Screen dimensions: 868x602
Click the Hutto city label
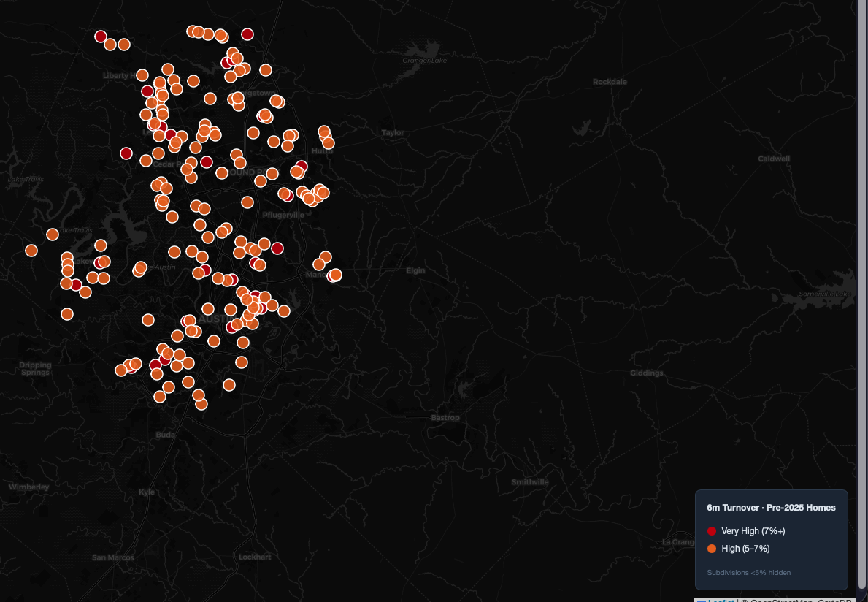pyautogui.click(x=322, y=151)
